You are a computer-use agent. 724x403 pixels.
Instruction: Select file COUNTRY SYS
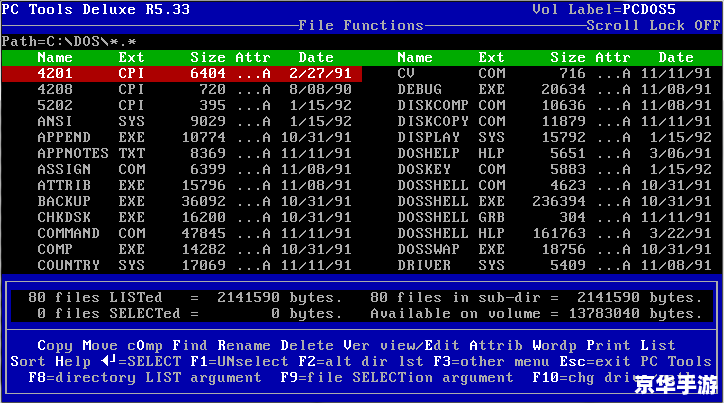194,265
